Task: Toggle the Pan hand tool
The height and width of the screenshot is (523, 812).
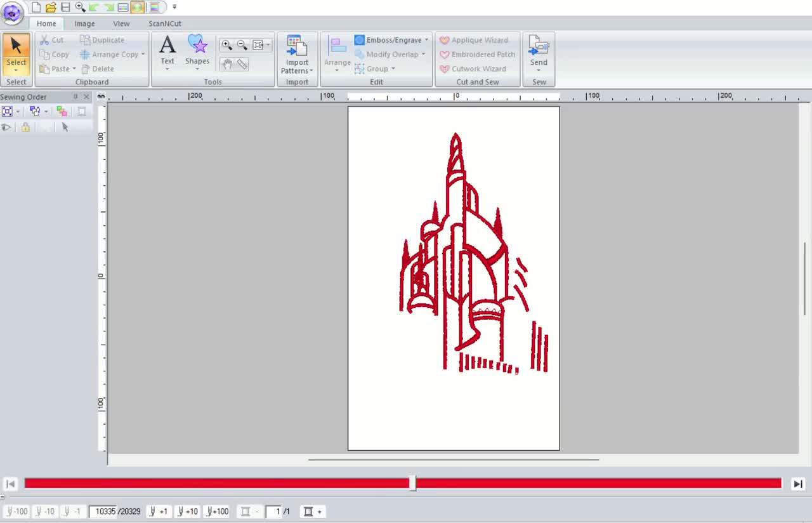Action: [227, 64]
